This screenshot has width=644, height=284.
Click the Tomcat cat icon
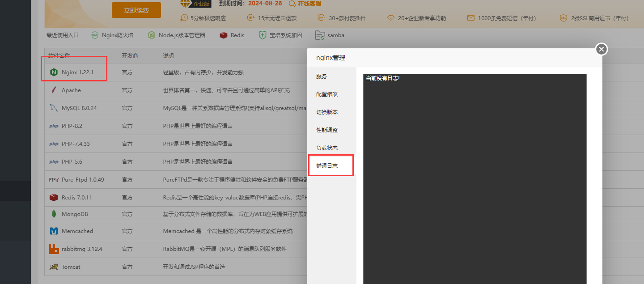click(54, 267)
